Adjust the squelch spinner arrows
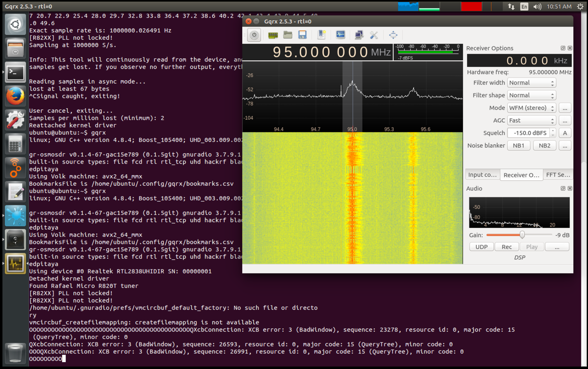588x369 pixels. pos(553,133)
